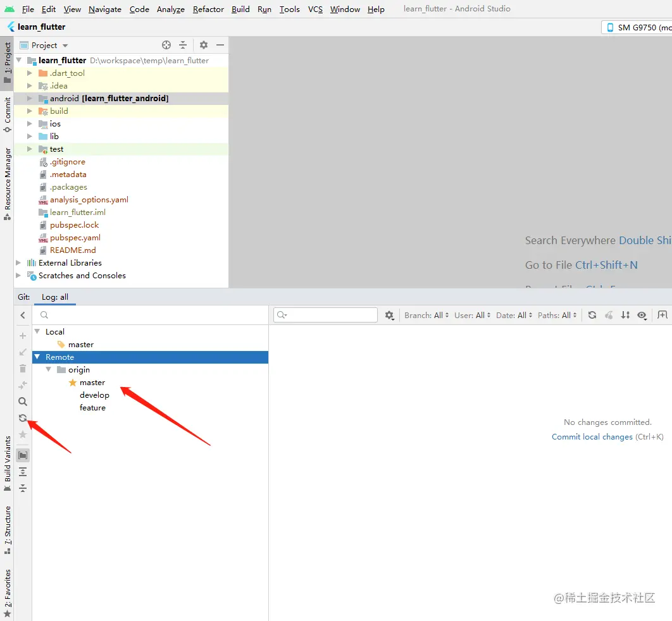Select origin master starred branch
This screenshot has width=672, height=621.
click(92, 383)
